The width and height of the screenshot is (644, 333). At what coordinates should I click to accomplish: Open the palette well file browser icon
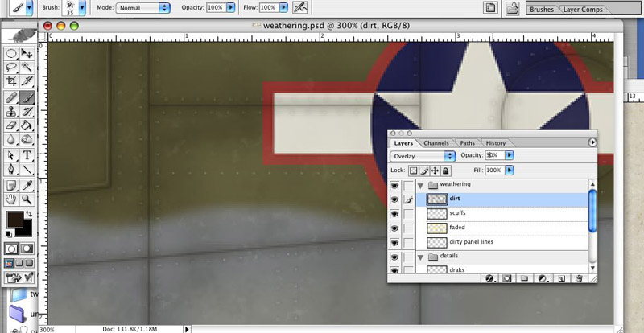(512, 8)
